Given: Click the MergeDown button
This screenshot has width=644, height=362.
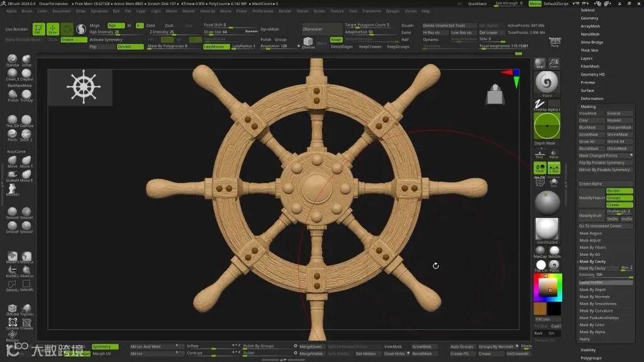Looking at the screenshot, I should tap(312, 346).
